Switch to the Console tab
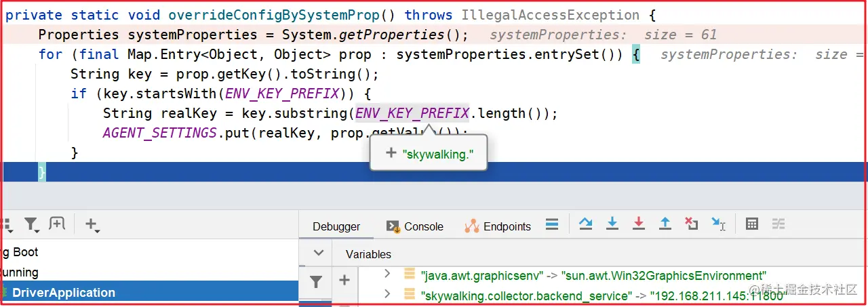This screenshot has height=307, width=868. coord(414,226)
